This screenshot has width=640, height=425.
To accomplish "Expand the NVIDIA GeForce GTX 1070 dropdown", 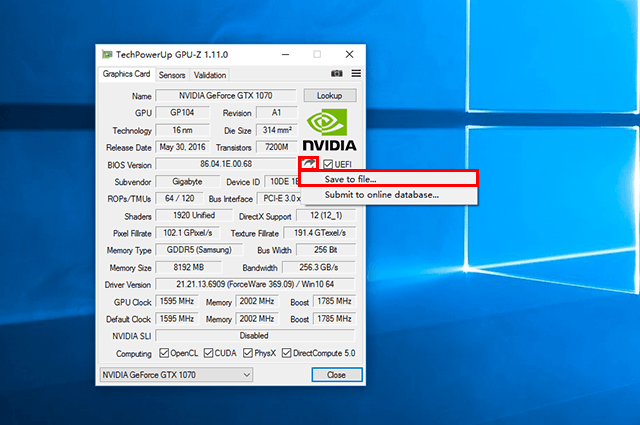I will 176,375.
